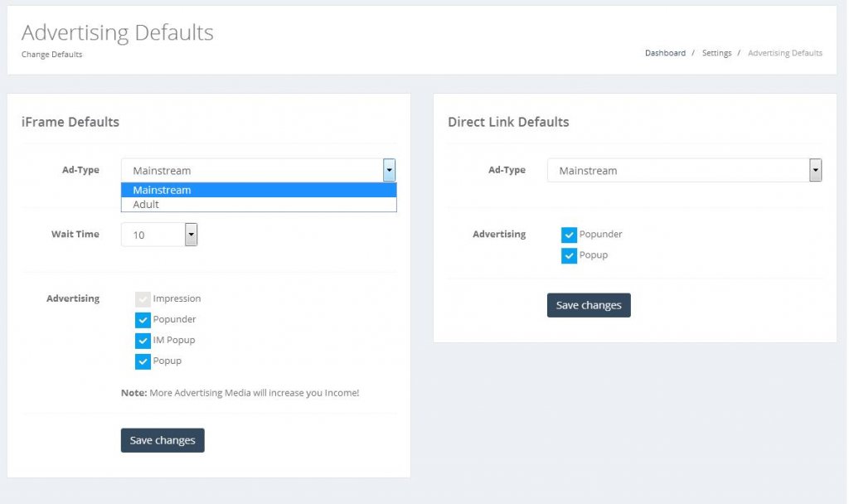Untick the iFrame Popup checkbox
This screenshot has height=504, width=849.
tap(143, 361)
